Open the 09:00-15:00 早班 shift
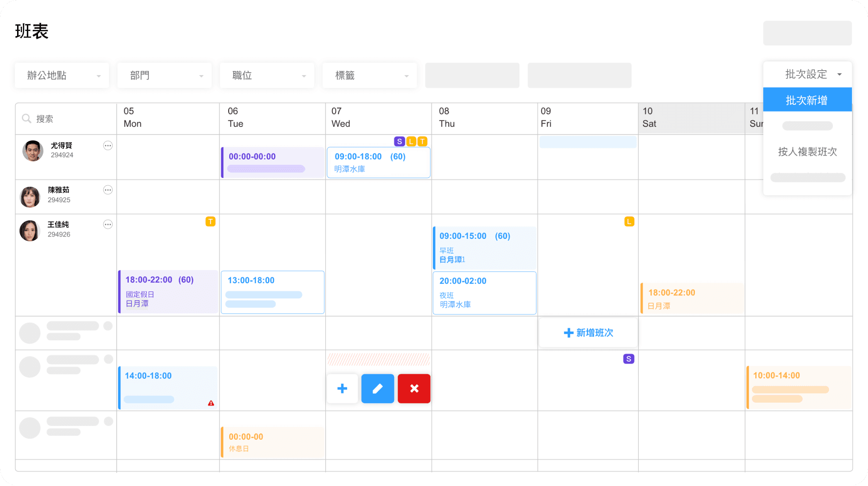 pyautogui.click(x=485, y=248)
